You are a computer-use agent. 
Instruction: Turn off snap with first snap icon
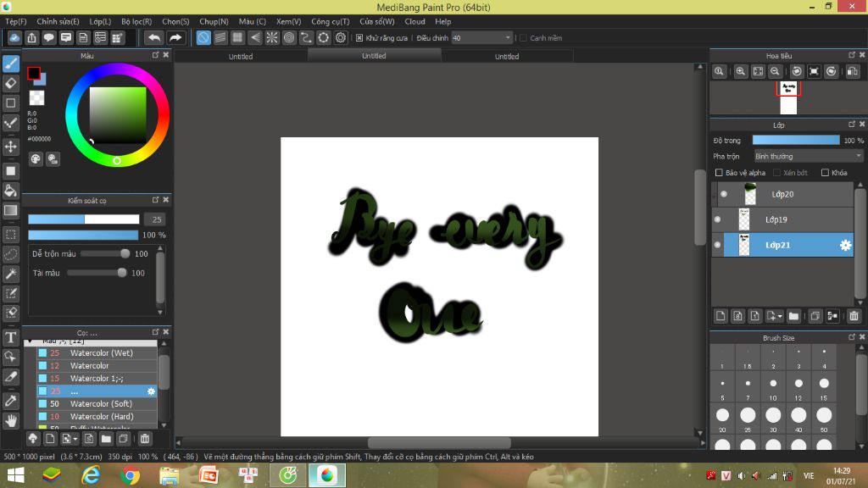point(203,37)
